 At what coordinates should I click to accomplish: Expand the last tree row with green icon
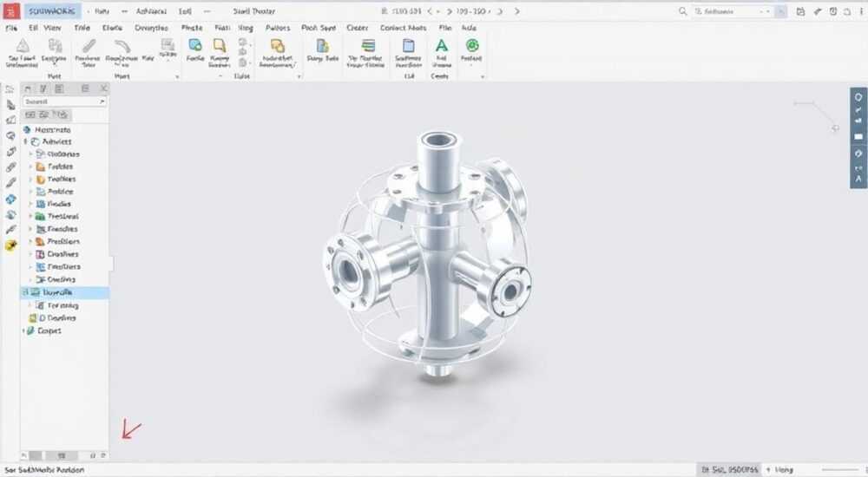click(23, 330)
